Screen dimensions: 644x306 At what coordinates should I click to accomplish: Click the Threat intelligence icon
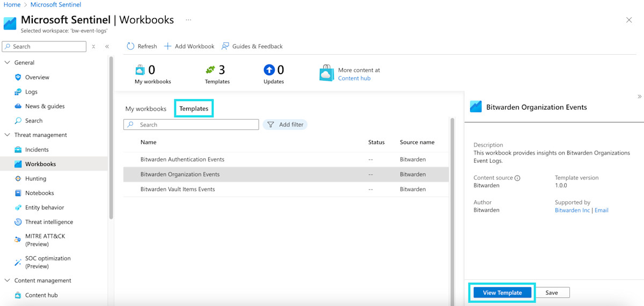click(18, 222)
